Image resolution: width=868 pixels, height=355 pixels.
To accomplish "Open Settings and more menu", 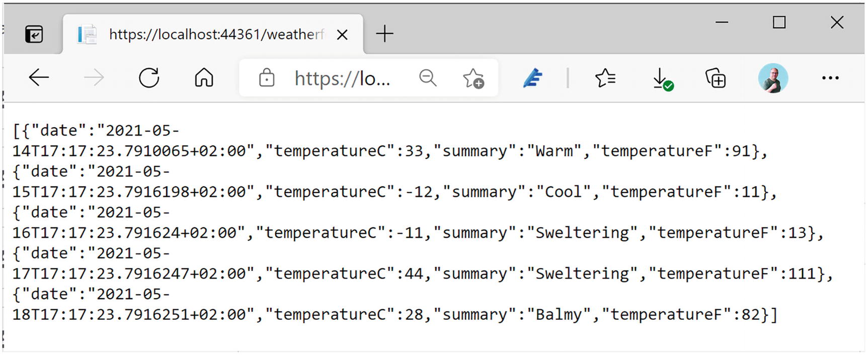I will pyautogui.click(x=830, y=78).
